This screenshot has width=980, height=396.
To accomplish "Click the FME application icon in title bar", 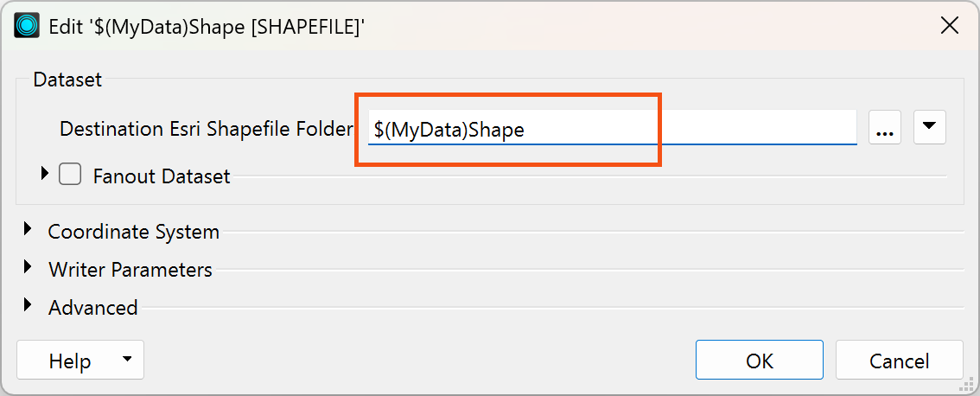I will pyautogui.click(x=26, y=26).
